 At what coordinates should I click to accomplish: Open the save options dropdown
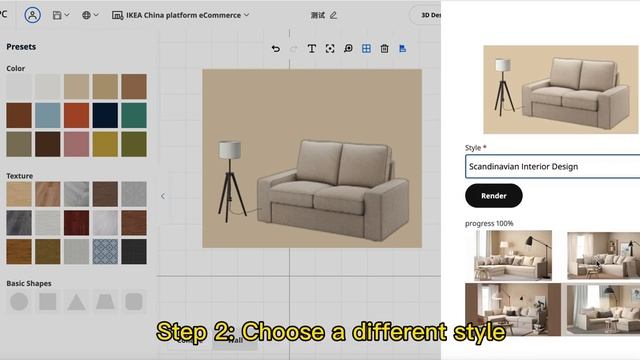[61, 15]
